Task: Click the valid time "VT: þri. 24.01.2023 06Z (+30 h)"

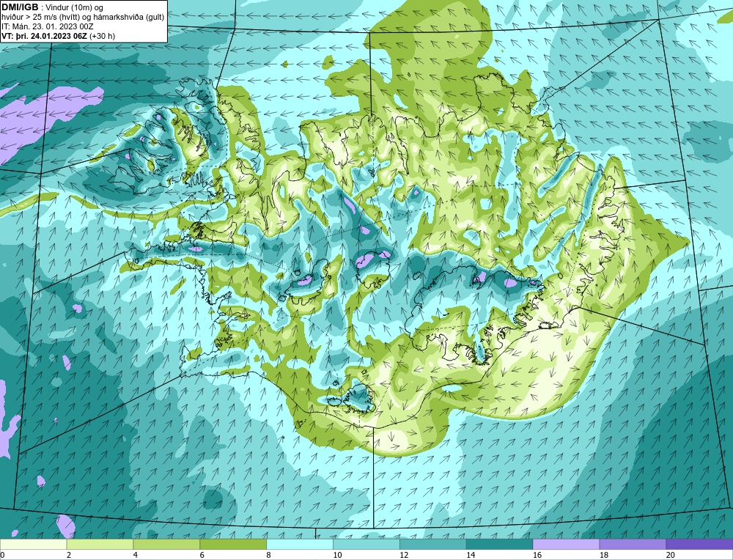Action: 59,36
